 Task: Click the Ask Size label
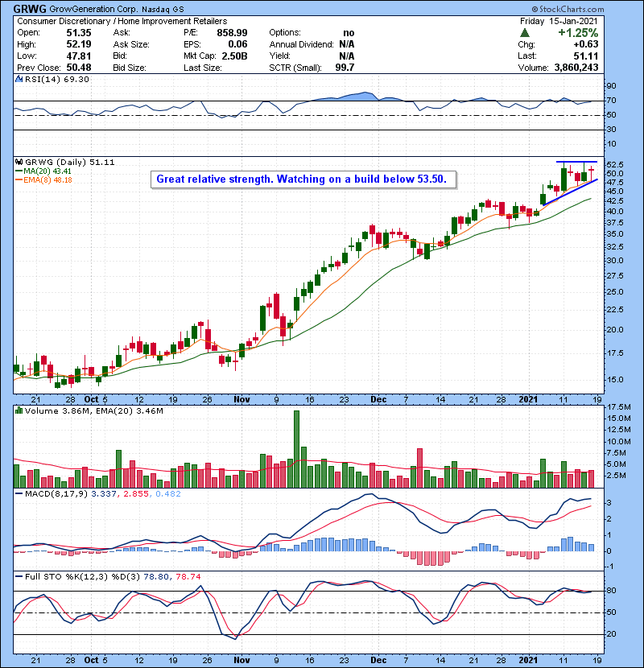(131, 44)
